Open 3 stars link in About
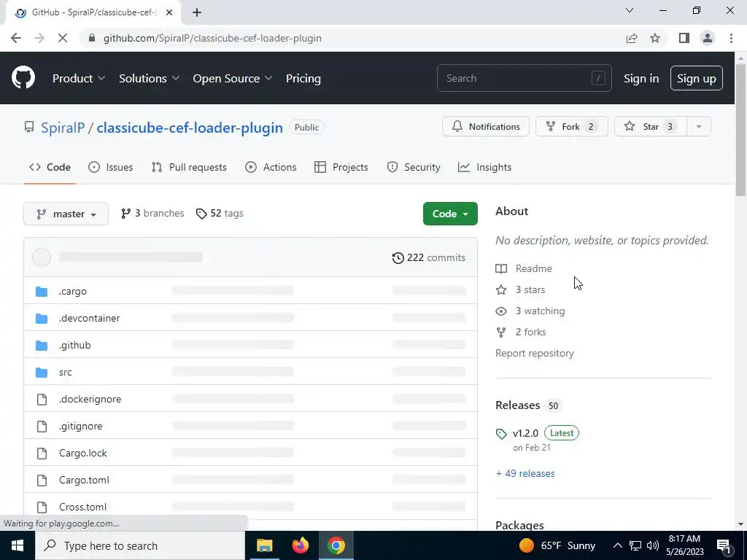Viewport: 747px width, 560px height. (520, 289)
